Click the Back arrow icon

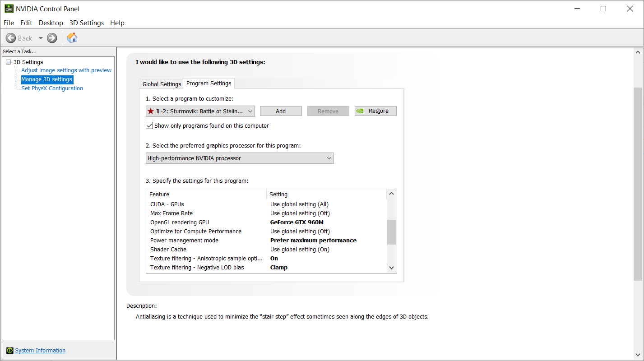(x=11, y=38)
